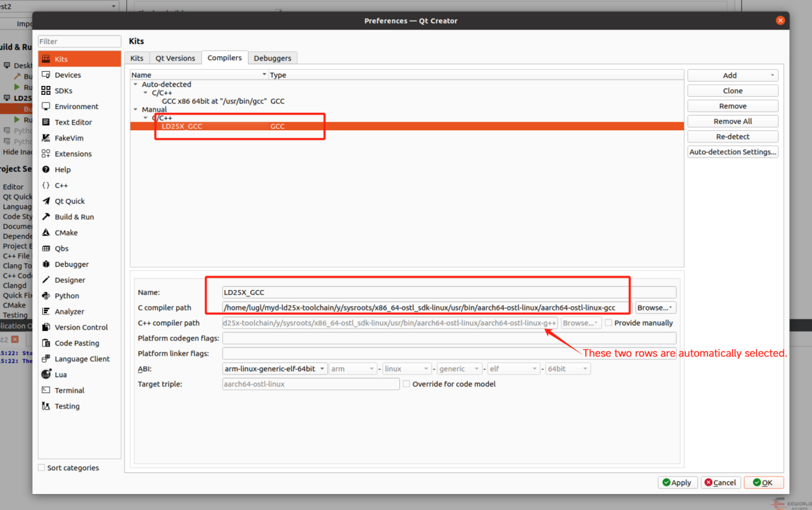The width and height of the screenshot is (812, 510).
Task: Open the ABI arm-linux-generic-elf-64bit combo box
Action: click(x=275, y=369)
